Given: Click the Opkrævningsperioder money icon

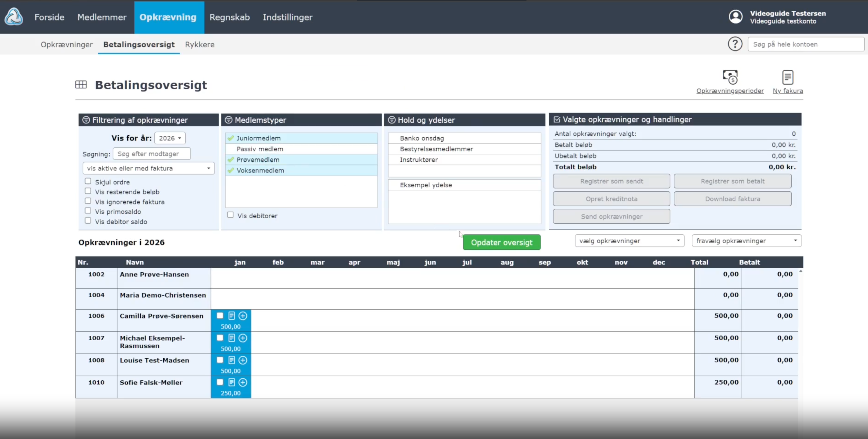Looking at the screenshot, I should pos(730,77).
